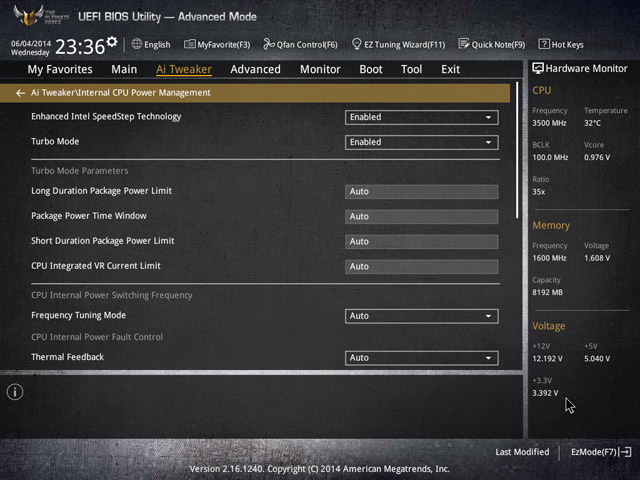Switch to the Advanced tab
Viewport: 640px width, 480px height.
click(256, 69)
